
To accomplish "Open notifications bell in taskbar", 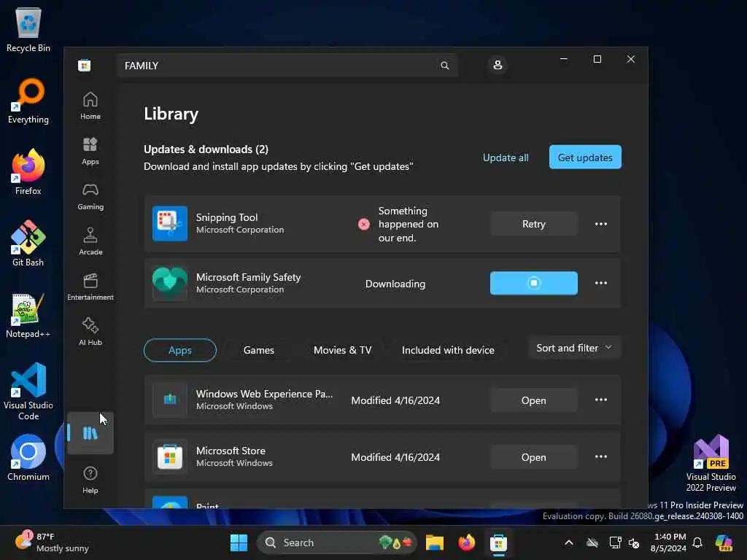I will [697, 542].
